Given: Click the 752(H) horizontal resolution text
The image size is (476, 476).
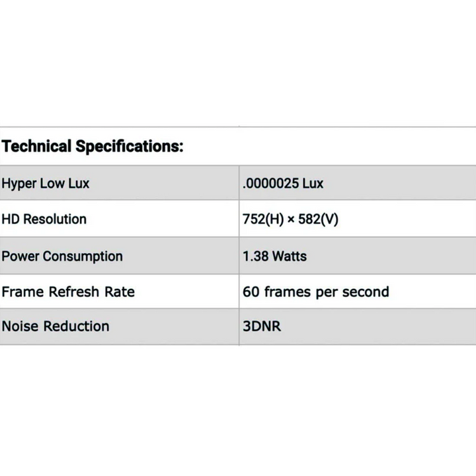Looking at the screenshot, I should coord(262,219).
